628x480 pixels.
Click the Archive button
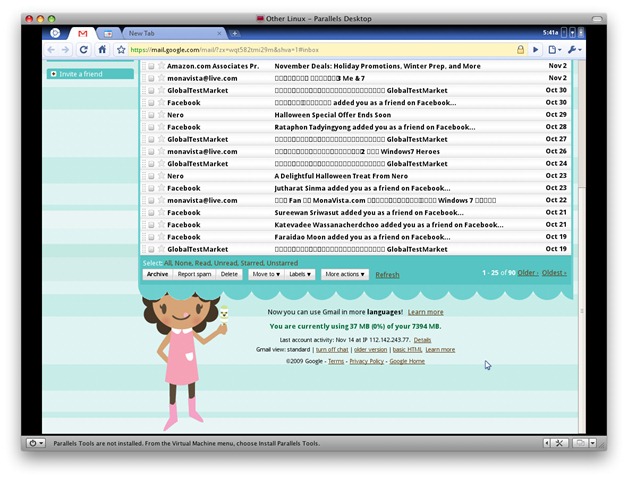coord(157,274)
